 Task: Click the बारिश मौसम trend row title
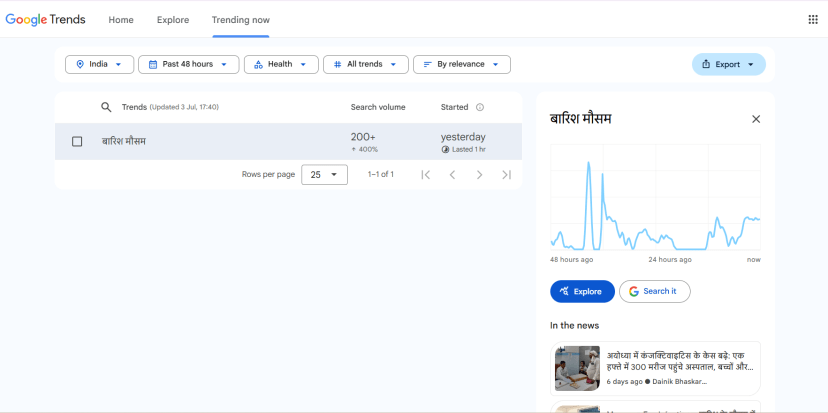coord(124,142)
